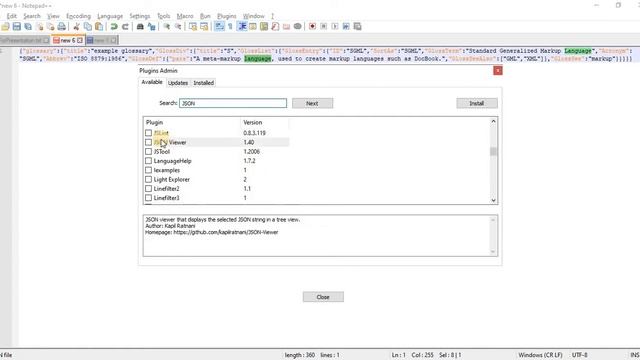
Task: Click the Save All toolbar icon
Action: tap(28, 27)
